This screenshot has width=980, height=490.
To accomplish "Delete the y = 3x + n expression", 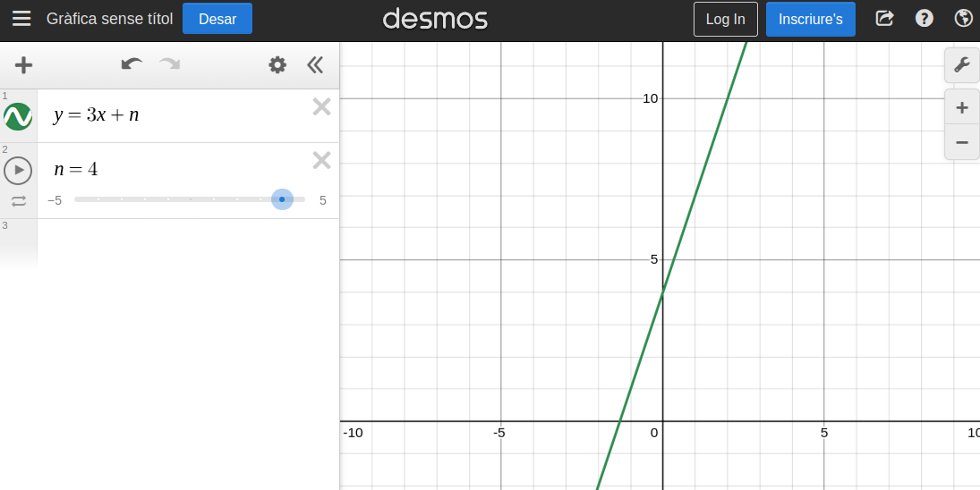I will [x=322, y=107].
